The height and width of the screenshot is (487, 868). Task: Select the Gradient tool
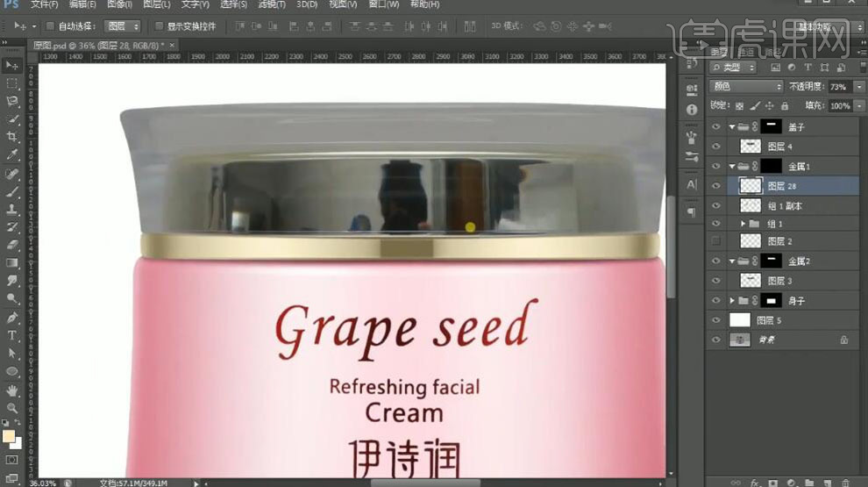[11, 263]
